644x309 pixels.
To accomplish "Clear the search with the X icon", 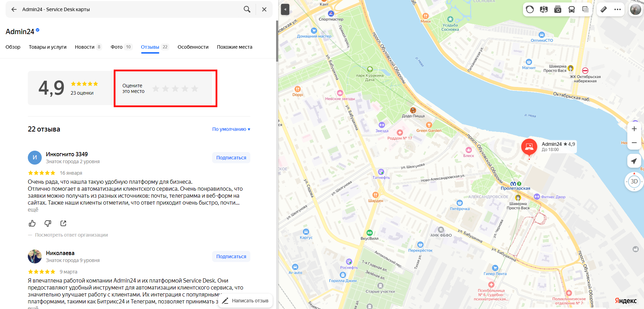I will click(264, 9).
